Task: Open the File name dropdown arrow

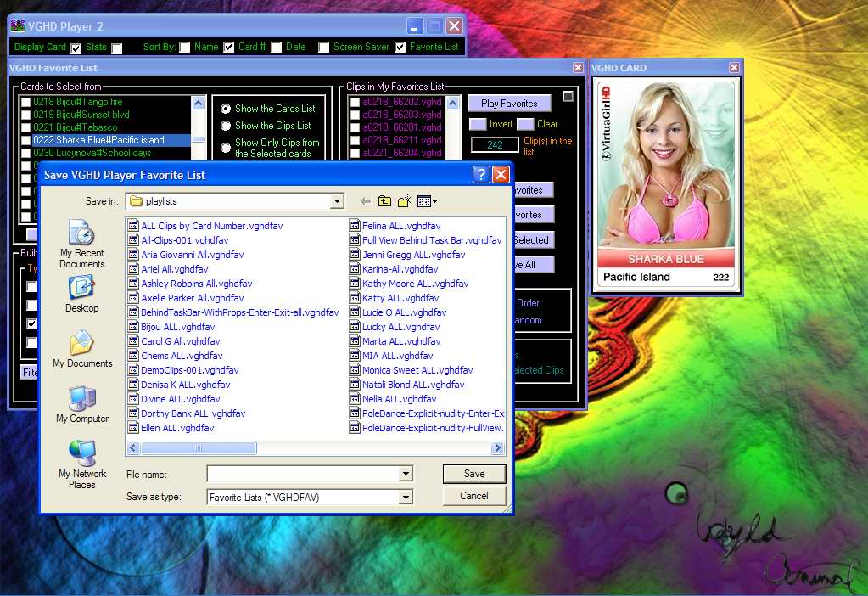Action: 406,474
